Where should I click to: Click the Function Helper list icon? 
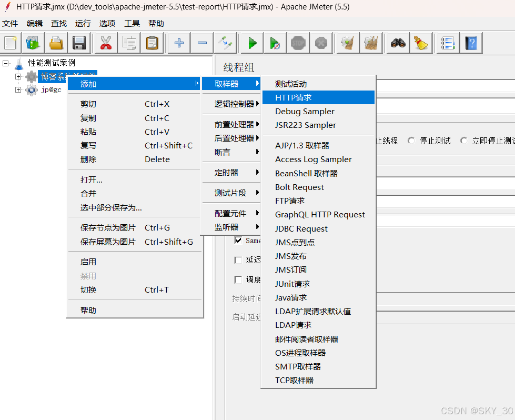point(447,43)
